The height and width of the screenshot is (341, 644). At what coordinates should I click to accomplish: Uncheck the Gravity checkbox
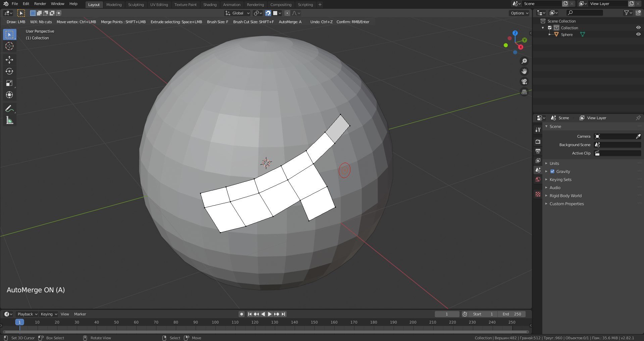click(552, 171)
